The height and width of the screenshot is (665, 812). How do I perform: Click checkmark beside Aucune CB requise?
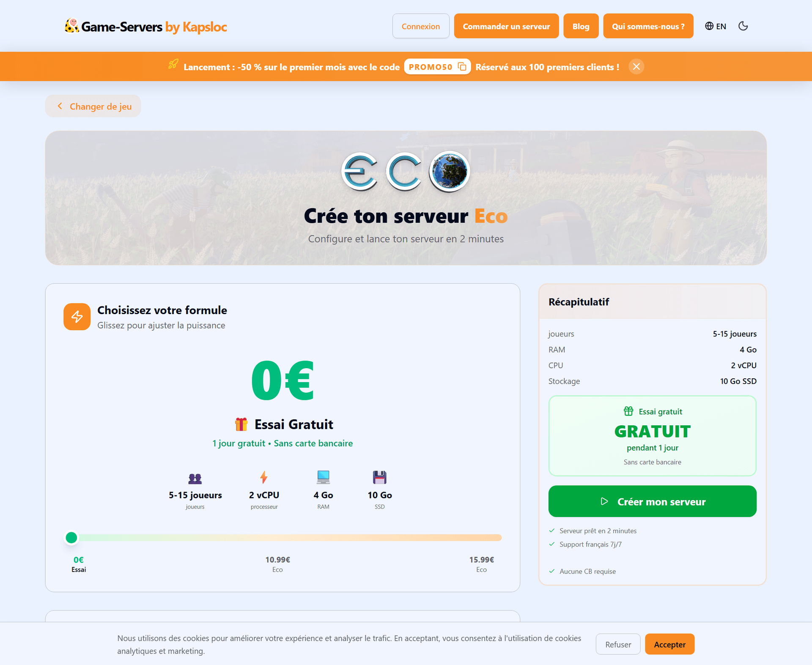click(552, 571)
